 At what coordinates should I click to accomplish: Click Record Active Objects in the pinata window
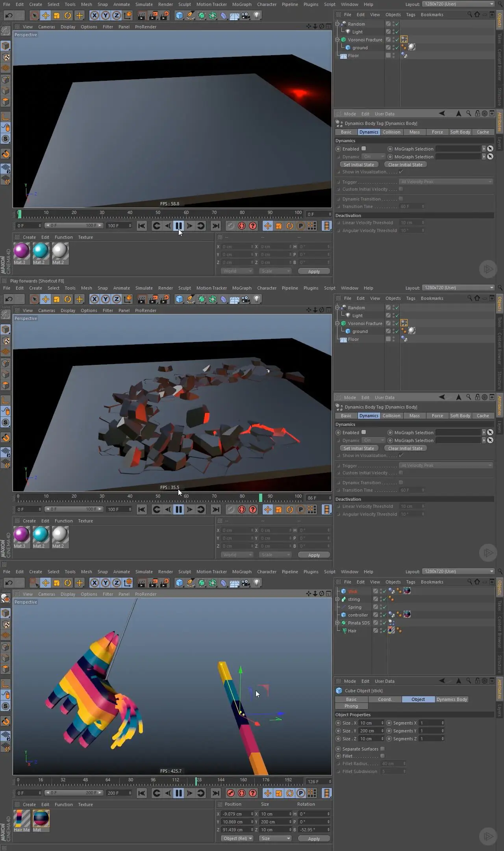tap(231, 793)
